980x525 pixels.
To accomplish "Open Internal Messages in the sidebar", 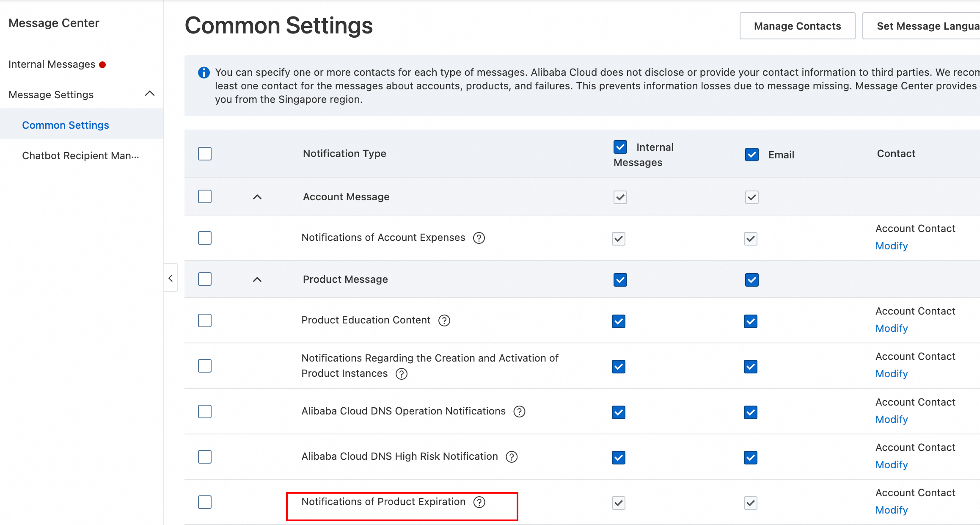I will (52, 64).
